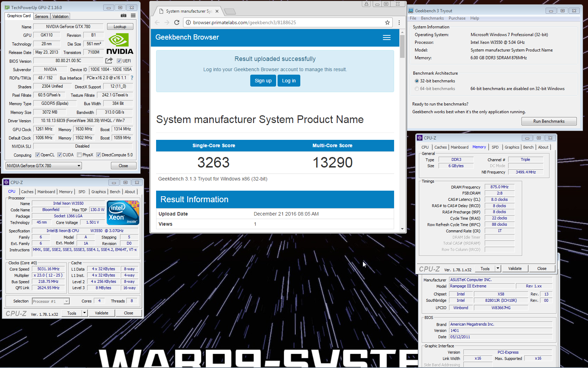Expand the Tools dropdown arrow in left CPU-Z
Image resolution: width=588 pixels, height=368 pixels.
tap(84, 313)
